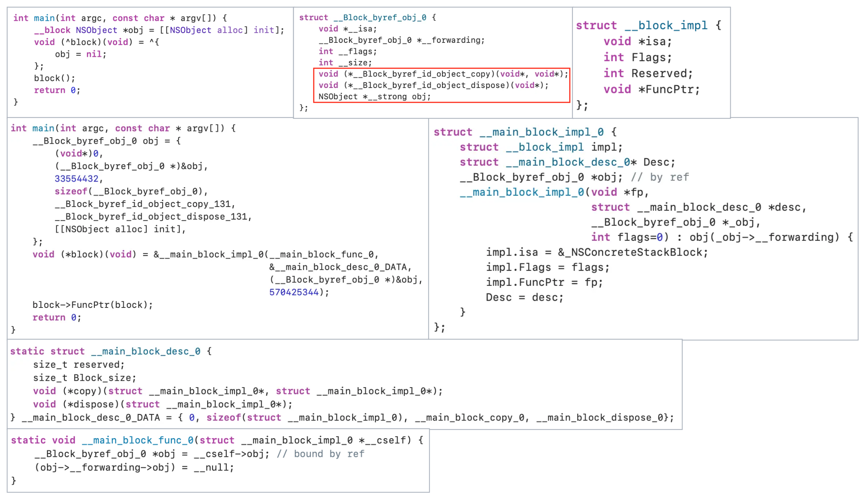The image size is (868, 502).
Task: Click 'Desc = desc;' line
Action: 525,297
